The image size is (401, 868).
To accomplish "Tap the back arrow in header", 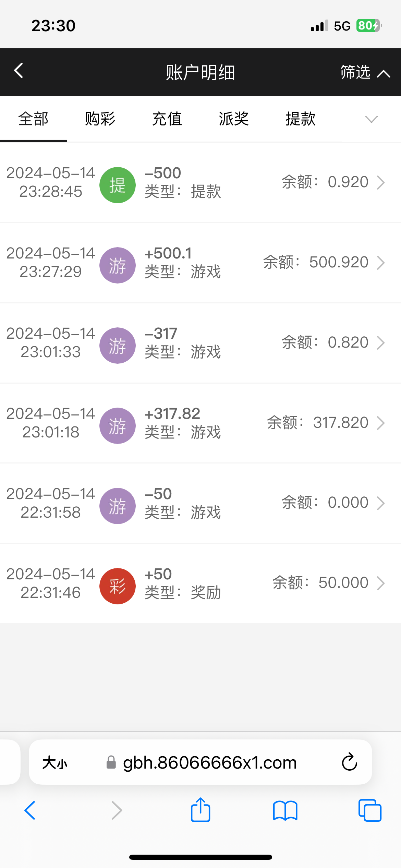I will (x=19, y=71).
